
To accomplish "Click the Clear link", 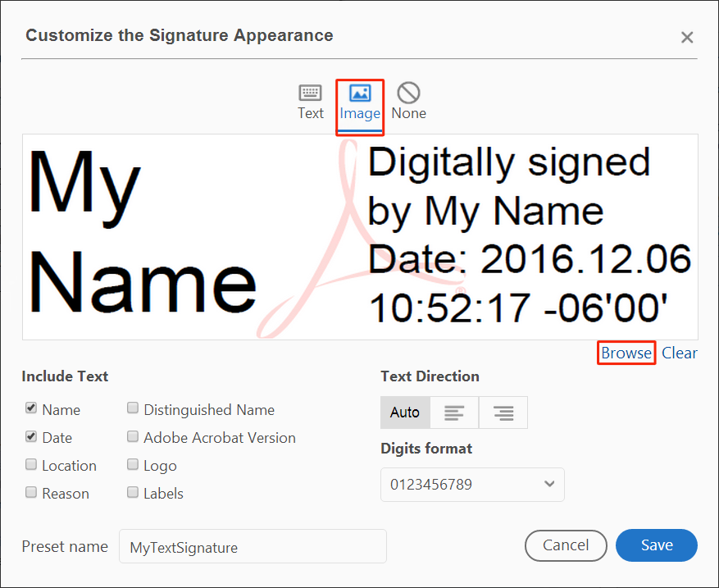I will [x=680, y=353].
